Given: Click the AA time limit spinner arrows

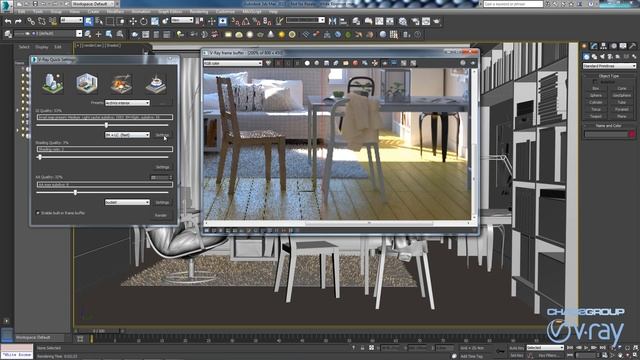Looking at the screenshot, I should (x=171, y=178).
